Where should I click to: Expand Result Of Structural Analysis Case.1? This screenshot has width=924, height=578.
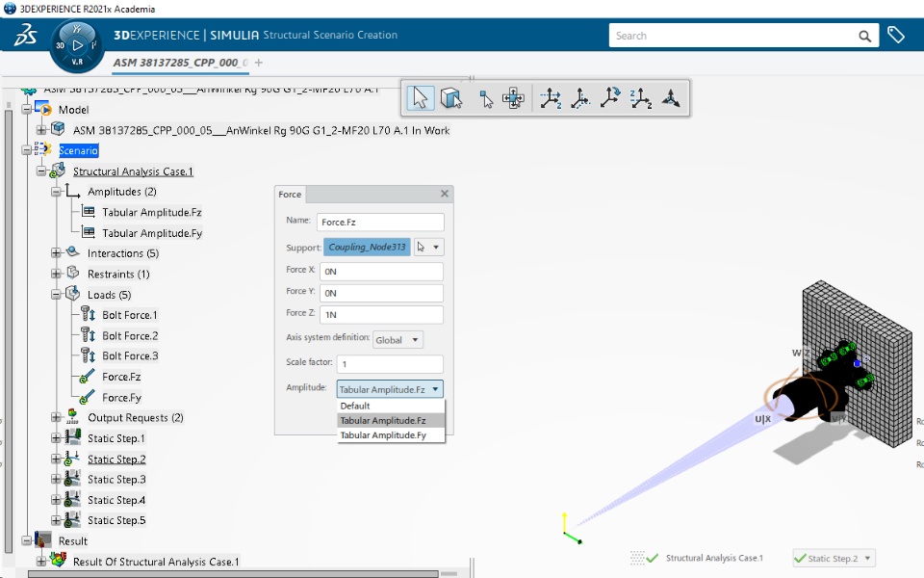41,561
